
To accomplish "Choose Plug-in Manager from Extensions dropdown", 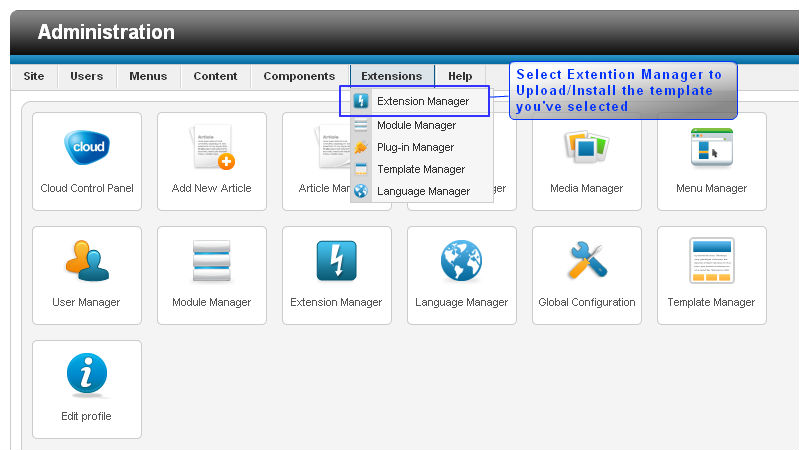I will pyautogui.click(x=415, y=147).
